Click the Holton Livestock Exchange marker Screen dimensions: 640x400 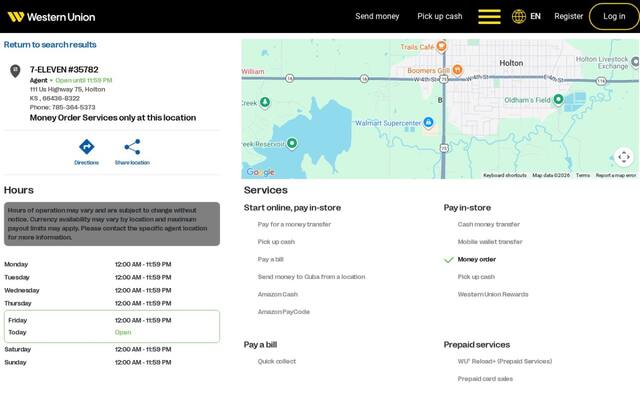click(x=636, y=62)
